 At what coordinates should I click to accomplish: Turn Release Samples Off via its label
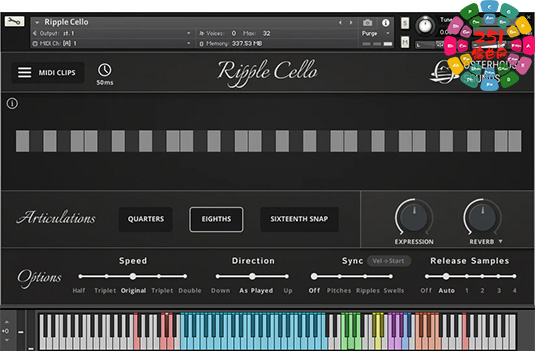(x=426, y=291)
